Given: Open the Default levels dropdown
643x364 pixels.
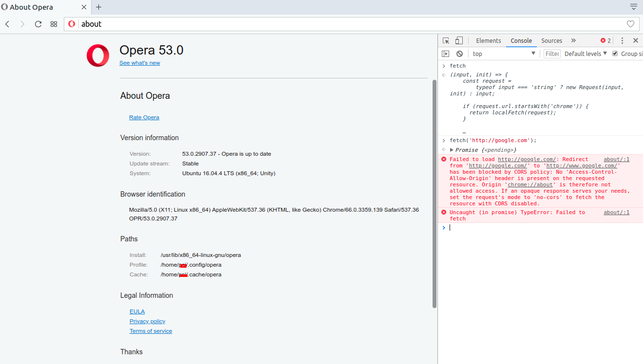Looking at the screenshot, I should [585, 54].
